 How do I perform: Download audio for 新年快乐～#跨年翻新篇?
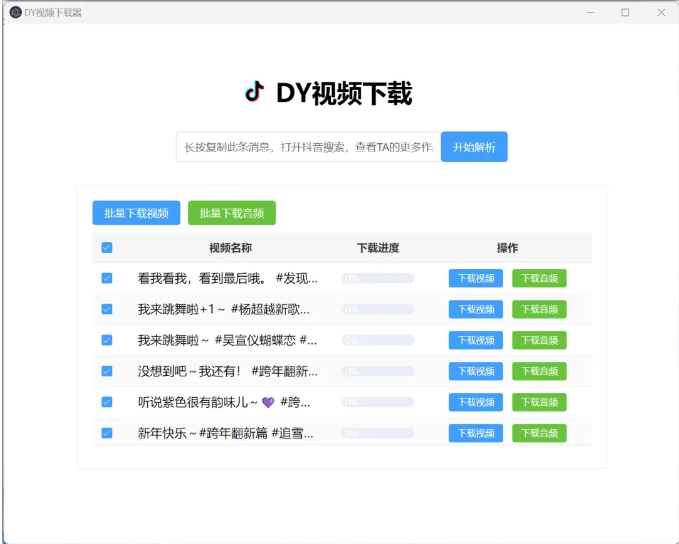click(539, 433)
